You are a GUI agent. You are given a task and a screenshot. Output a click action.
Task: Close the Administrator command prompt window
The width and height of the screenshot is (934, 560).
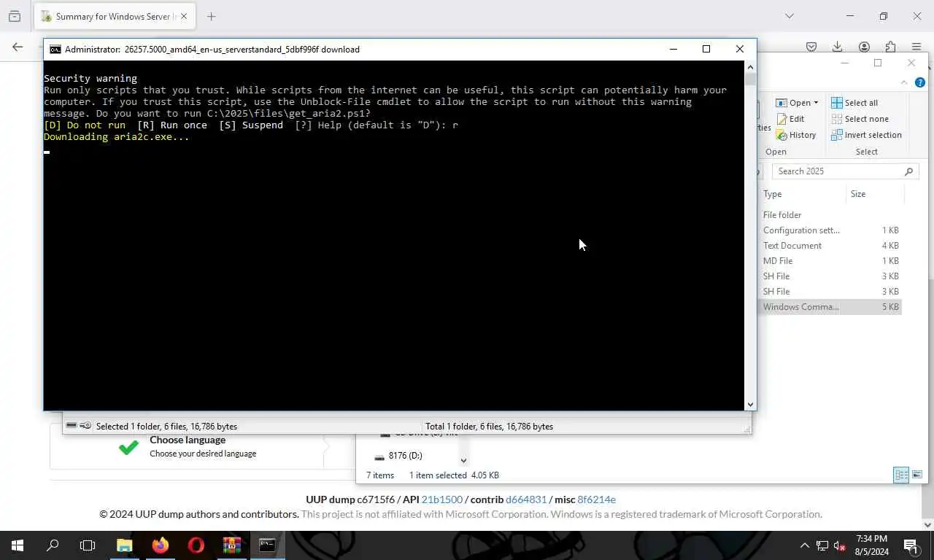(740, 49)
